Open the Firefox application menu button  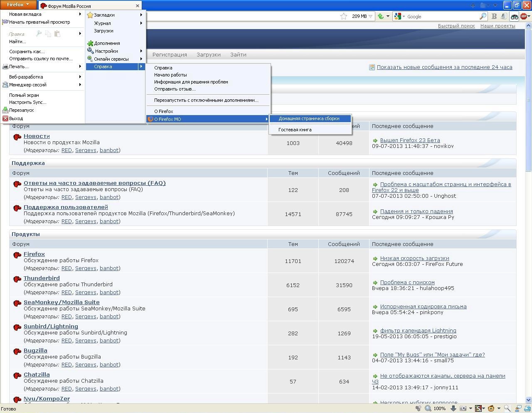(x=18, y=5)
